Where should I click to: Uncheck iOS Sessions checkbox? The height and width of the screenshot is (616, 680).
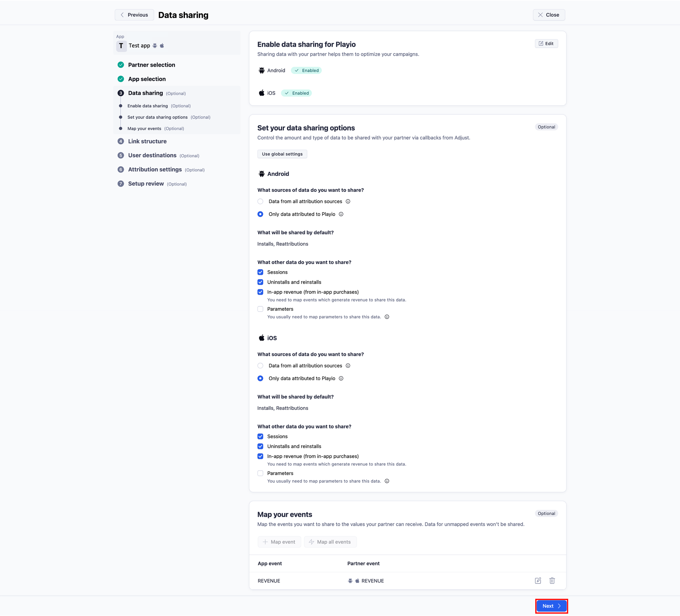260,436
